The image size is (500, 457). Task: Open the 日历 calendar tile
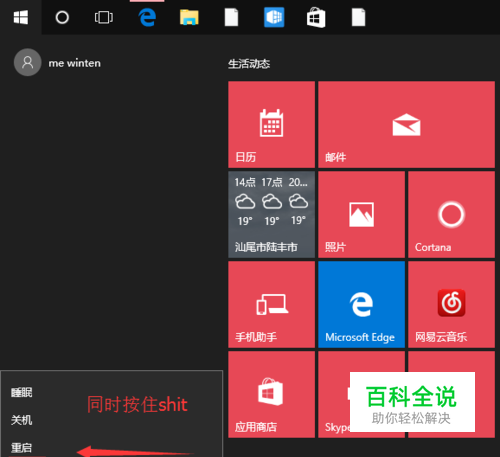pyautogui.click(x=271, y=124)
